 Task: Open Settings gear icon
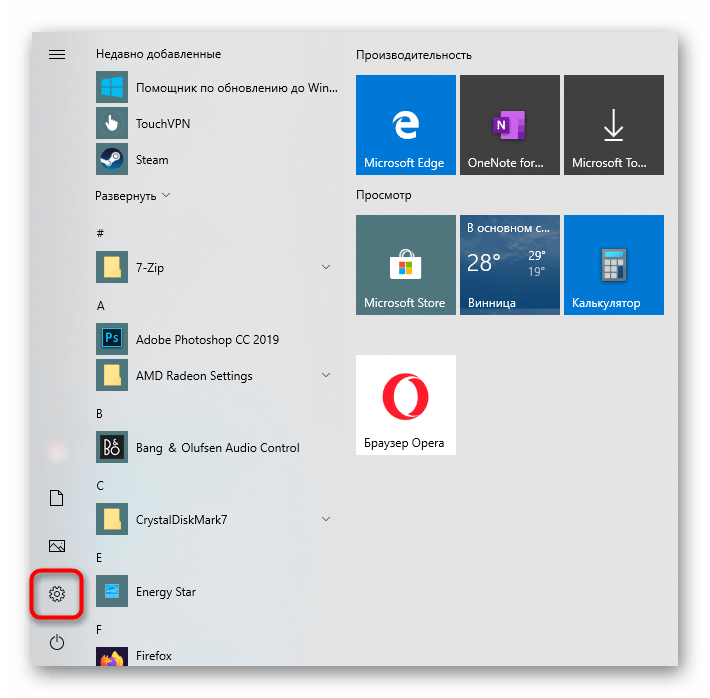(57, 593)
